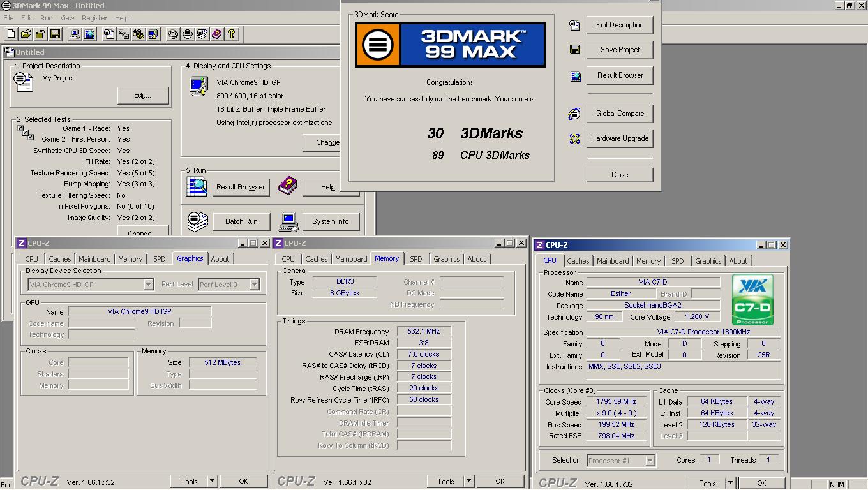
Task: Select Graphics tab in CPU-Z Memory window
Action: [447, 259]
